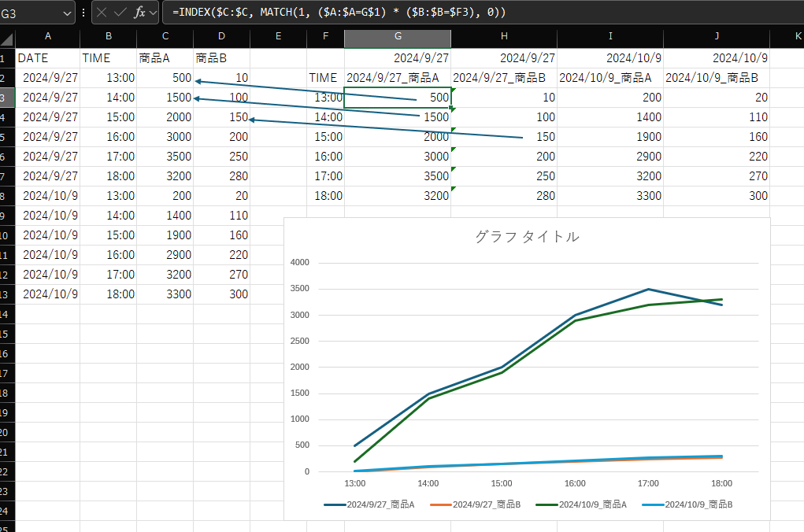
Task: Click cell J8 with value 300
Action: pos(717,196)
